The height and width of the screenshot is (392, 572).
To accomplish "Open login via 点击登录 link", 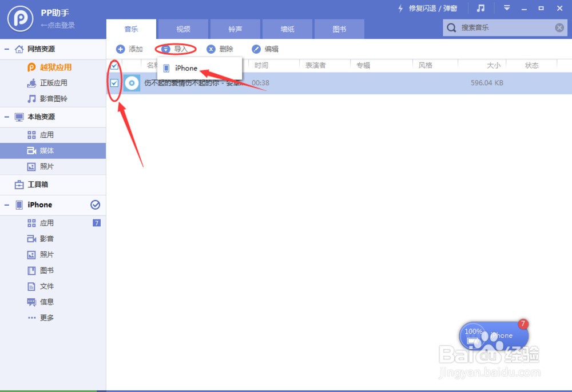I will (58, 25).
